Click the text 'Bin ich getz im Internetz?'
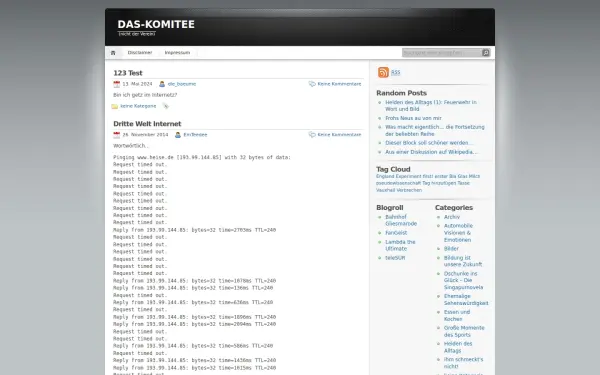The width and height of the screenshot is (600, 375). point(145,95)
